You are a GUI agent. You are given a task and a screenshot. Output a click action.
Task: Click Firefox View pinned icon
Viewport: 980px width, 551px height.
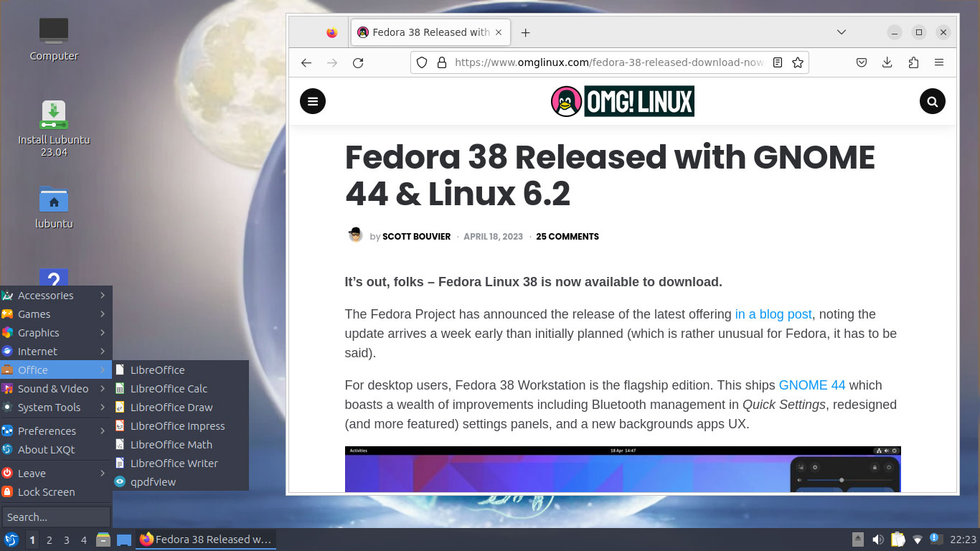(x=331, y=32)
